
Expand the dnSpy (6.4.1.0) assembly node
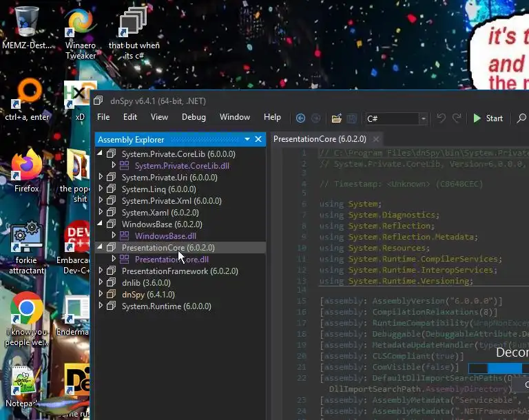point(101,294)
